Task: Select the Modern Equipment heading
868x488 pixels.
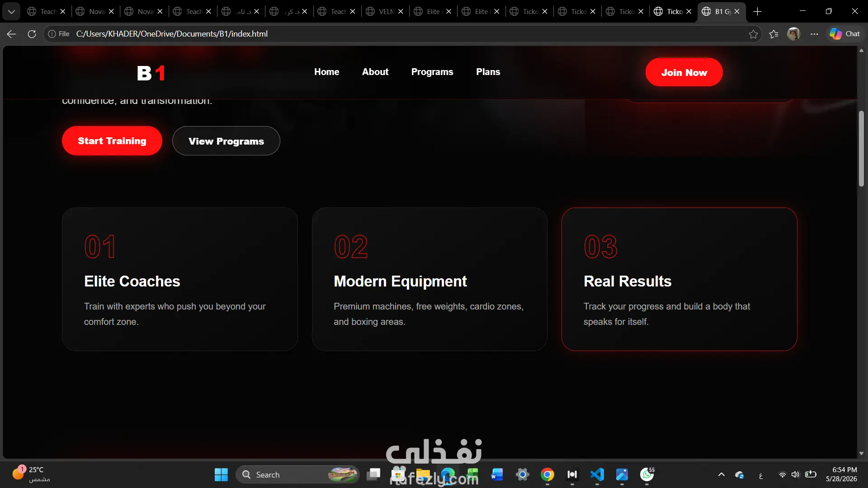Action: [400, 282]
